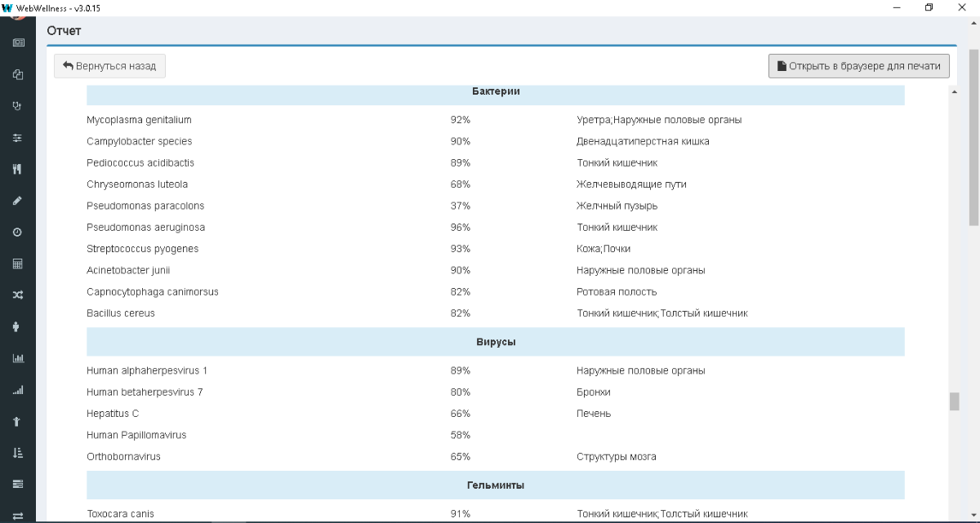Viewport: 980px width, 523px height.
Task: Click Желчный пузырь location text
Action: [x=617, y=206]
